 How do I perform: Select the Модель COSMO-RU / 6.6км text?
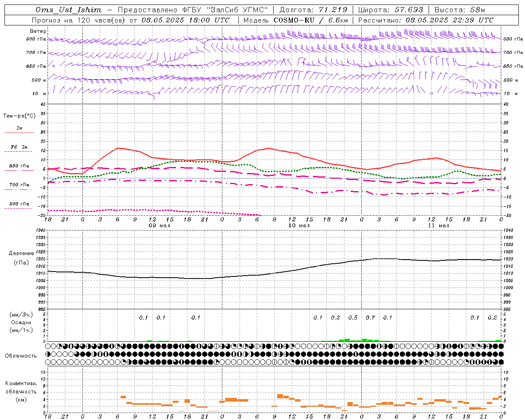296,20
